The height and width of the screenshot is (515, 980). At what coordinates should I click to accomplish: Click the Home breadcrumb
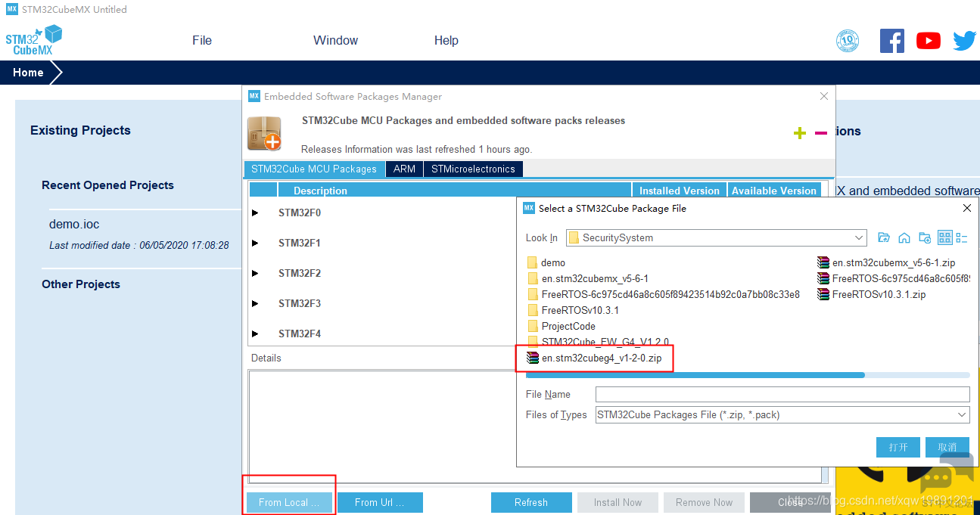pyautogui.click(x=28, y=73)
